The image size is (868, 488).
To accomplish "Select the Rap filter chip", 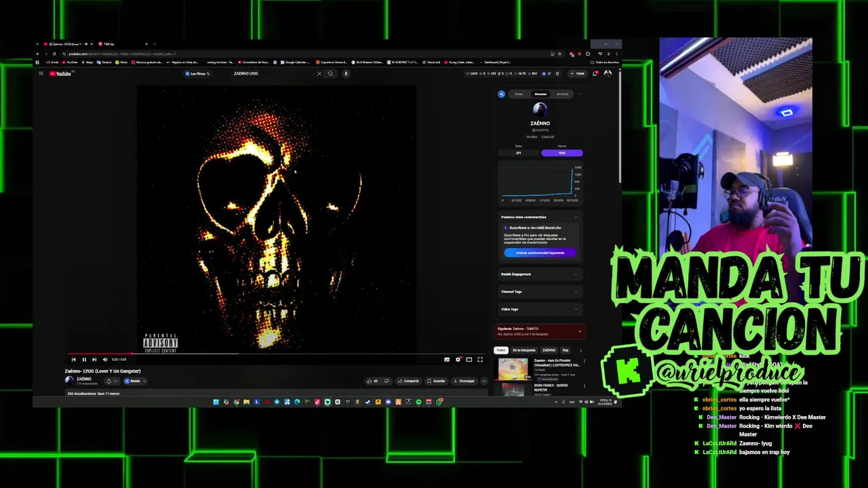I will point(566,350).
